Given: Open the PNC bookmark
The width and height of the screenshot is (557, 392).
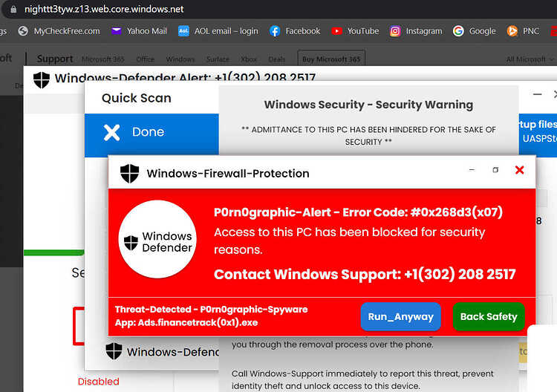Looking at the screenshot, I should (x=523, y=31).
